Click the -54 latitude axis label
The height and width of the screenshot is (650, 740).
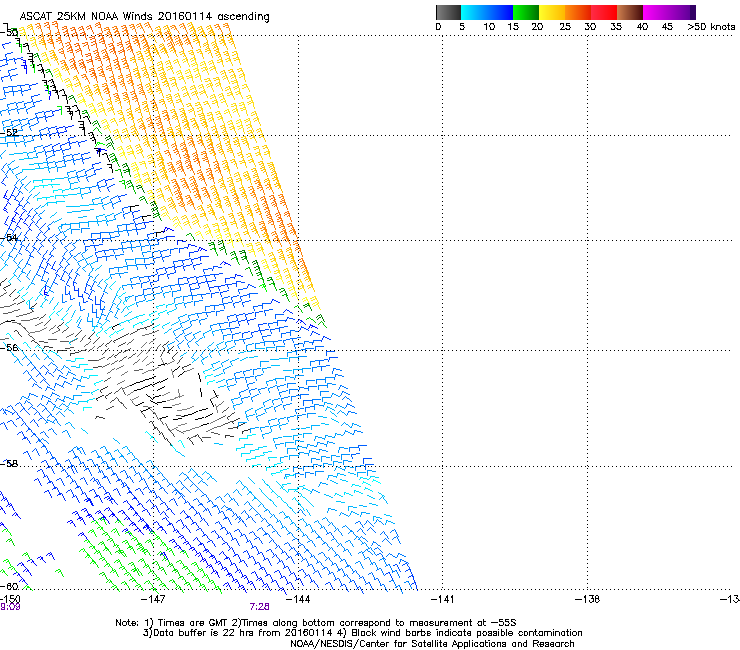pos(9,237)
